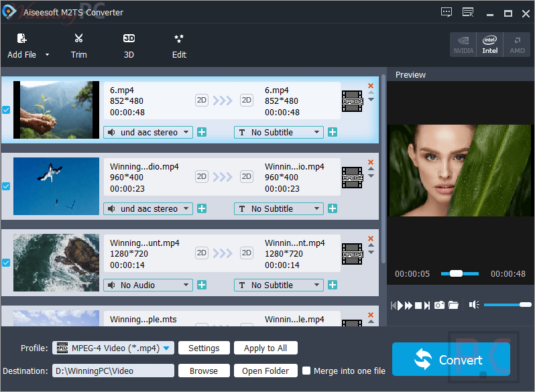The width and height of the screenshot is (535, 392).
Task: Click the source 2D mode badge for 6.mp4
Action: (202, 101)
